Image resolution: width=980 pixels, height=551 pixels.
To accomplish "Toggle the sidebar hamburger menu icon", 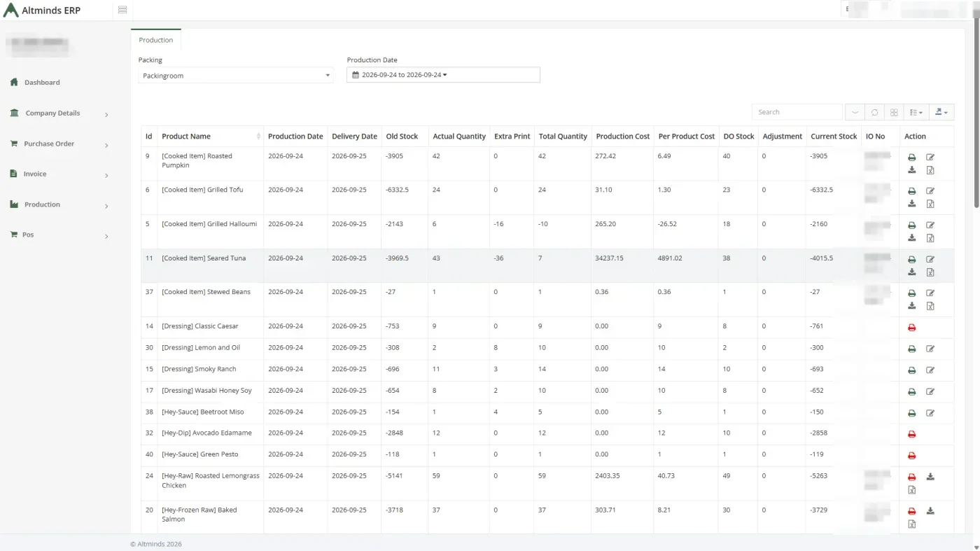I will click(x=122, y=10).
